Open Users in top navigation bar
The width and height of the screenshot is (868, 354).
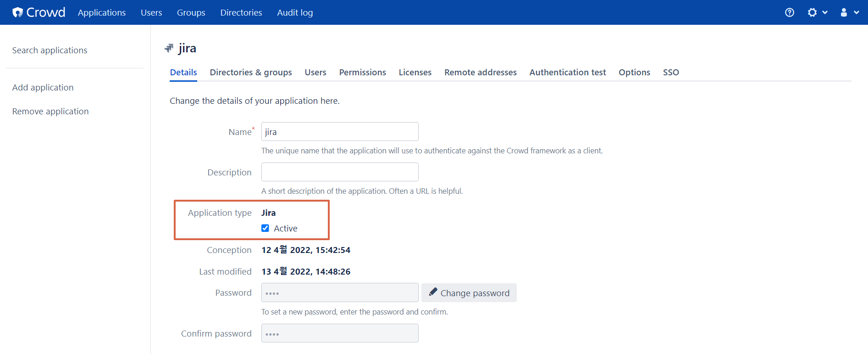[151, 12]
